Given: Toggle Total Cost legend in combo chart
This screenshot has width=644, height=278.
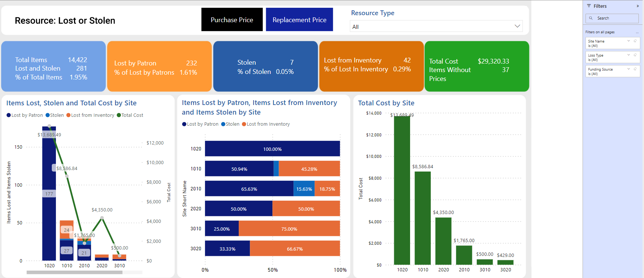Looking at the screenshot, I should (130, 115).
